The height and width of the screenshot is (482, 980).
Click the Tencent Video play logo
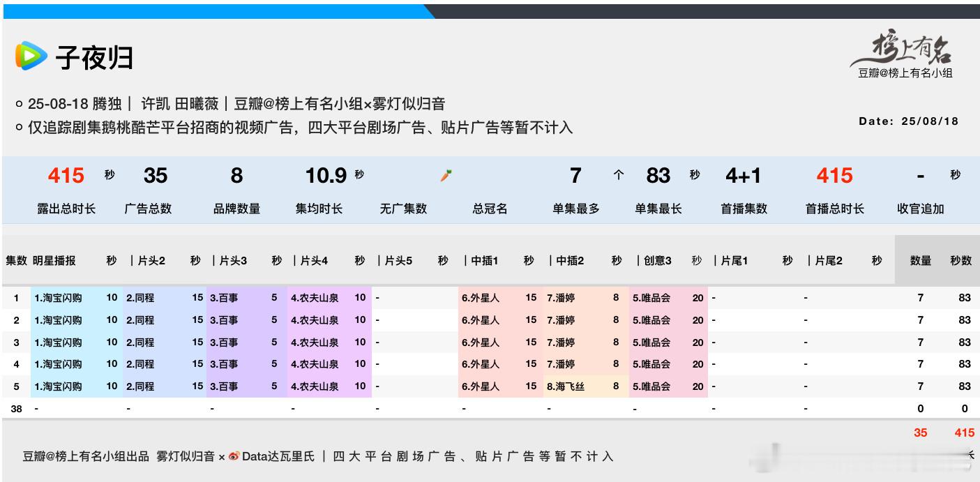coord(31,56)
